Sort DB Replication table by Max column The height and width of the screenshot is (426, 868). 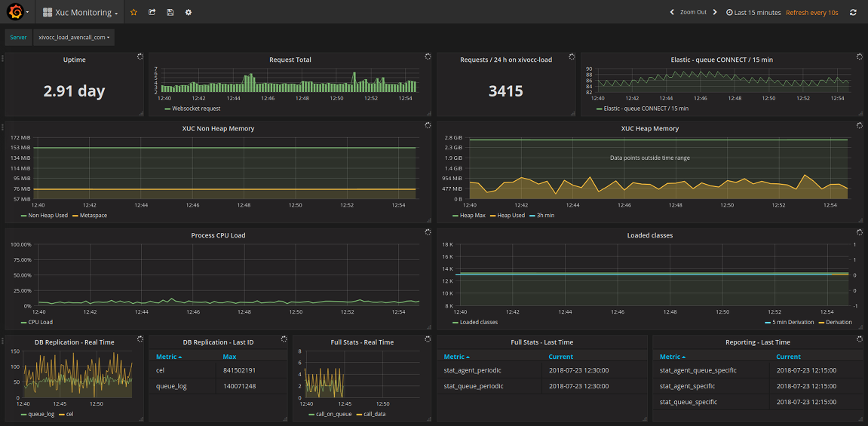point(229,357)
